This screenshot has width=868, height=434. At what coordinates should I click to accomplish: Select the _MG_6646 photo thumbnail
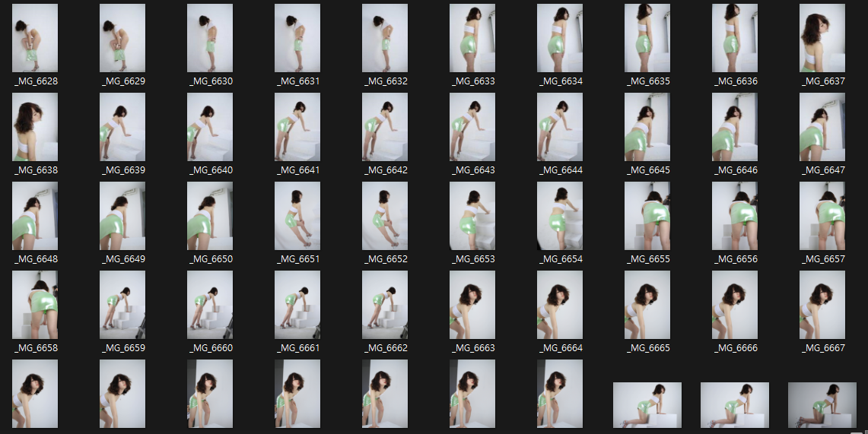(735, 127)
